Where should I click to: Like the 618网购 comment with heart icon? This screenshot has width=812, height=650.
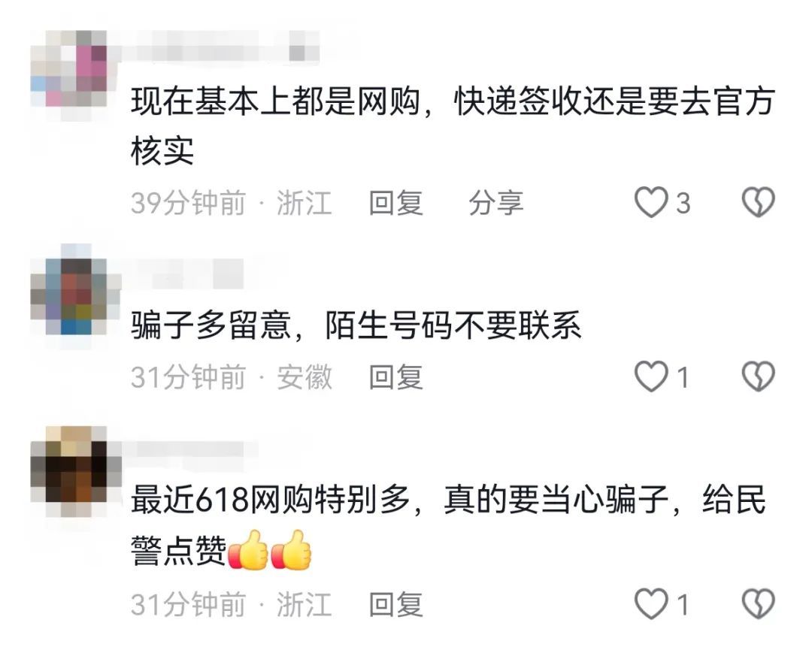651,604
